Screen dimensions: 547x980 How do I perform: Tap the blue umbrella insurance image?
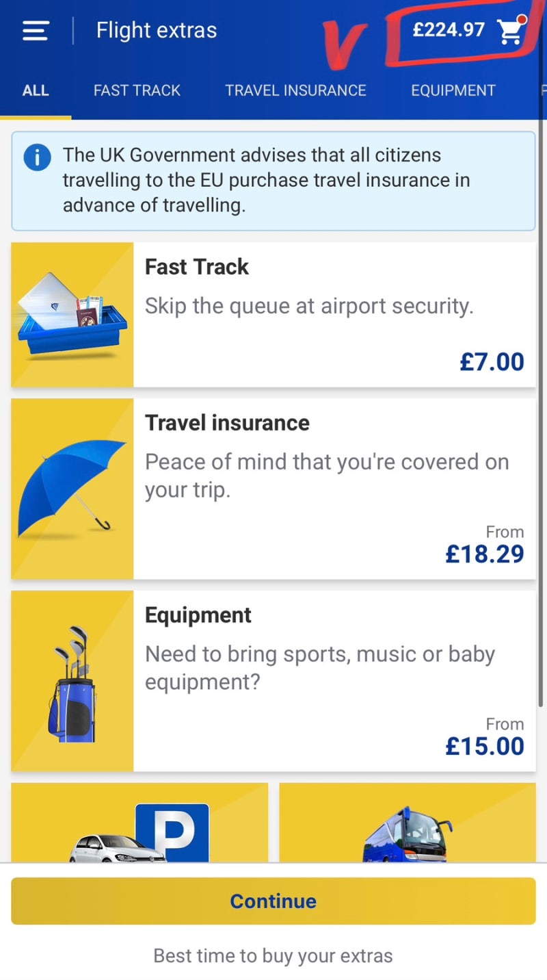pos(72,489)
